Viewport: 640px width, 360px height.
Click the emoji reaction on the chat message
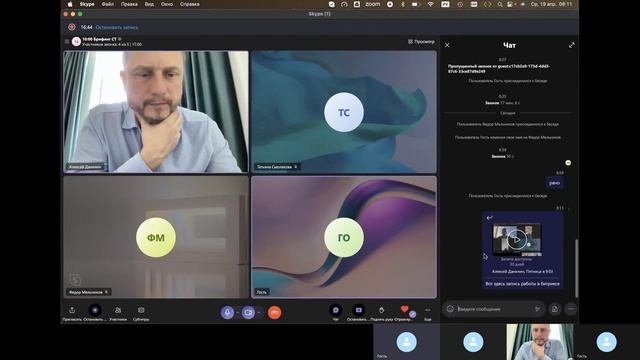568,163
